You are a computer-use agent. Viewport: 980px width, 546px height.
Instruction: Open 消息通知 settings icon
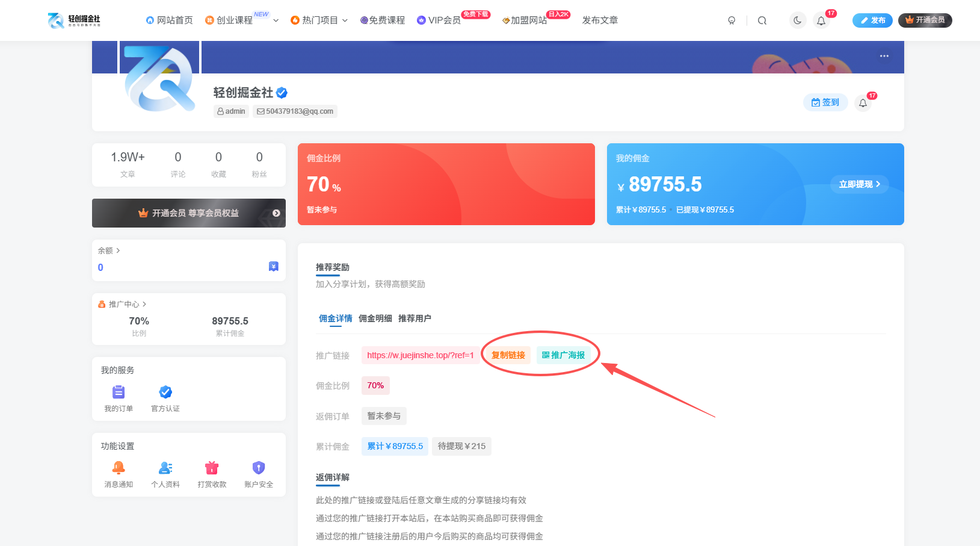pyautogui.click(x=119, y=468)
